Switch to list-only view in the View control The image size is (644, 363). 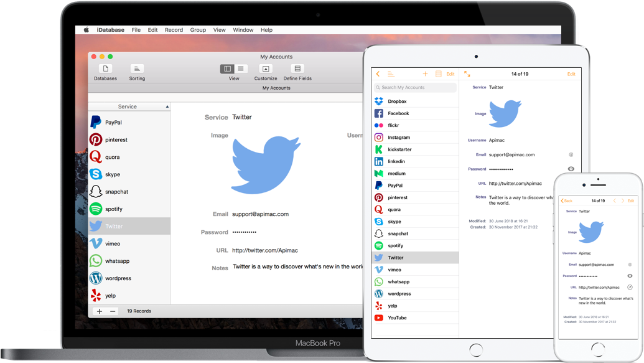241,68
